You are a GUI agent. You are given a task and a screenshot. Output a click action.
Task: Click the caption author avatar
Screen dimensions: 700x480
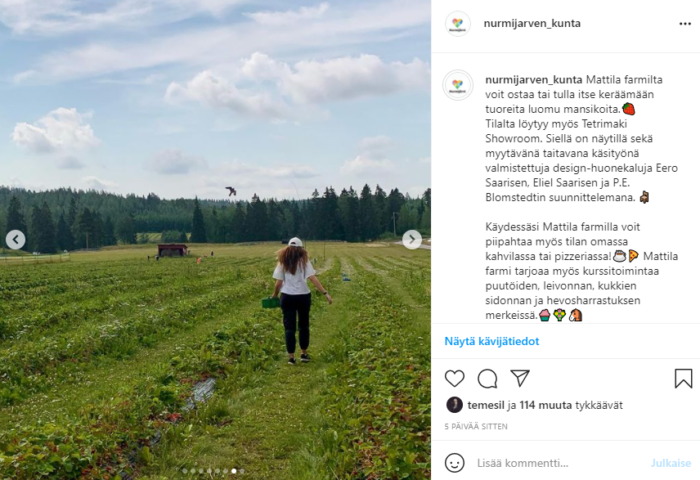click(458, 85)
